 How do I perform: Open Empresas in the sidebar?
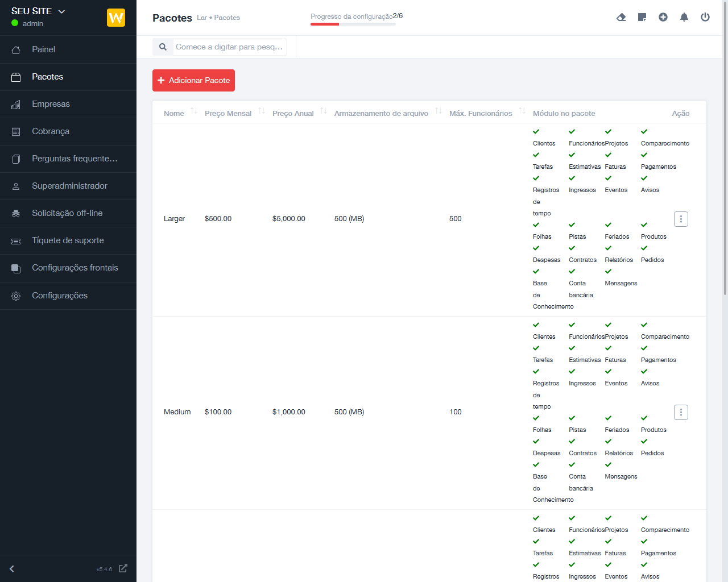point(51,104)
